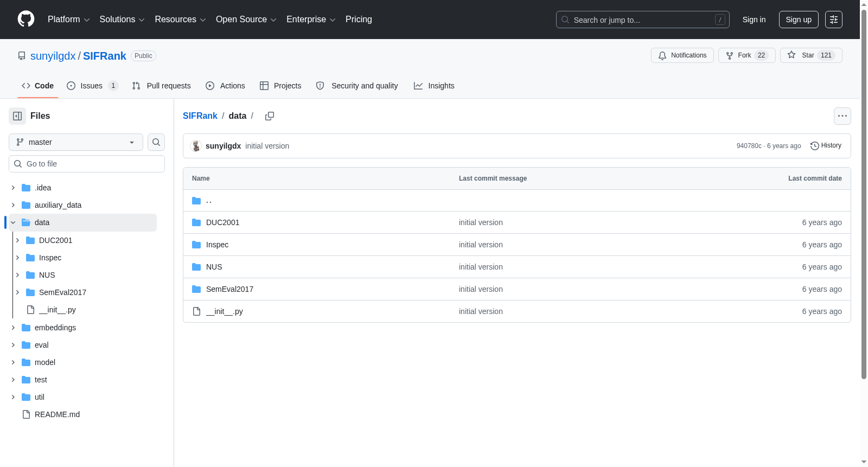
Task: Switch to the Issues tab
Action: point(92,86)
